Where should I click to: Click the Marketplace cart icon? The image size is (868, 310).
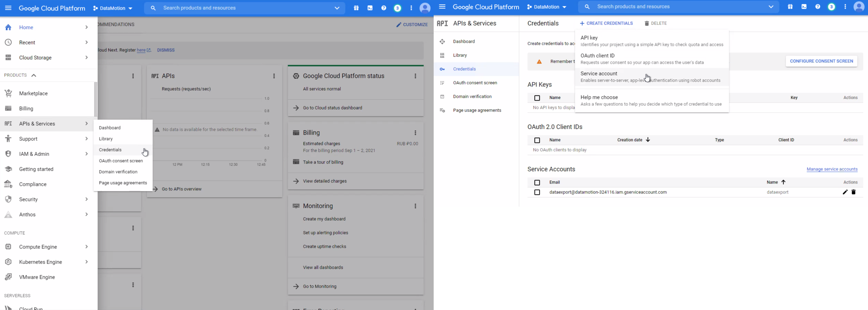[x=8, y=93]
